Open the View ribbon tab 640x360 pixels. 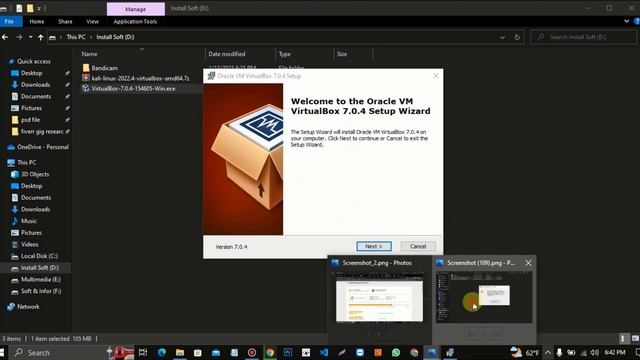pyautogui.click(x=92, y=22)
